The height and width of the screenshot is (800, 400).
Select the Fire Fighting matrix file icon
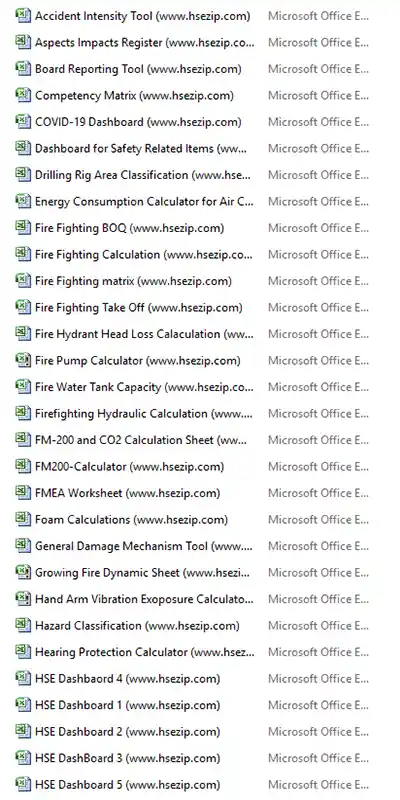click(23, 281)
